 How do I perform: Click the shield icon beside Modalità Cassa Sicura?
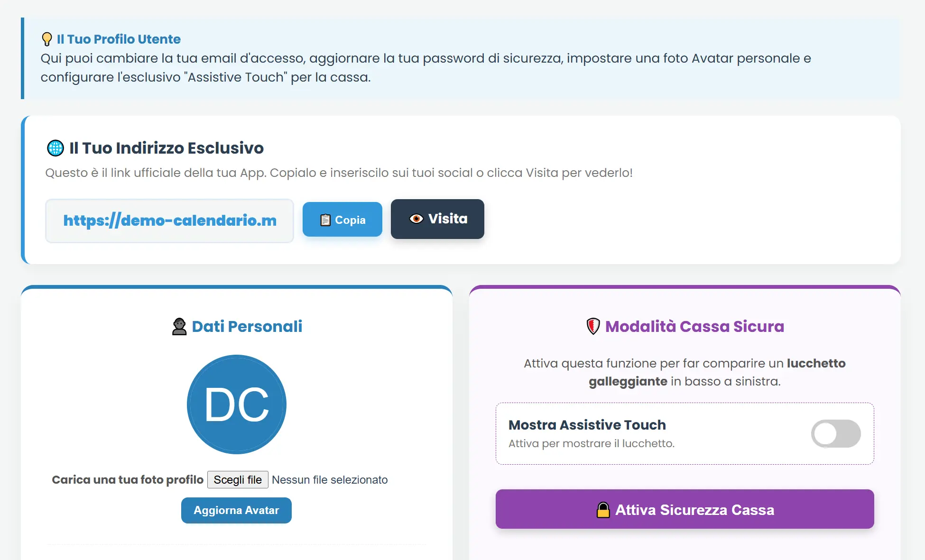tap(593, 326)
